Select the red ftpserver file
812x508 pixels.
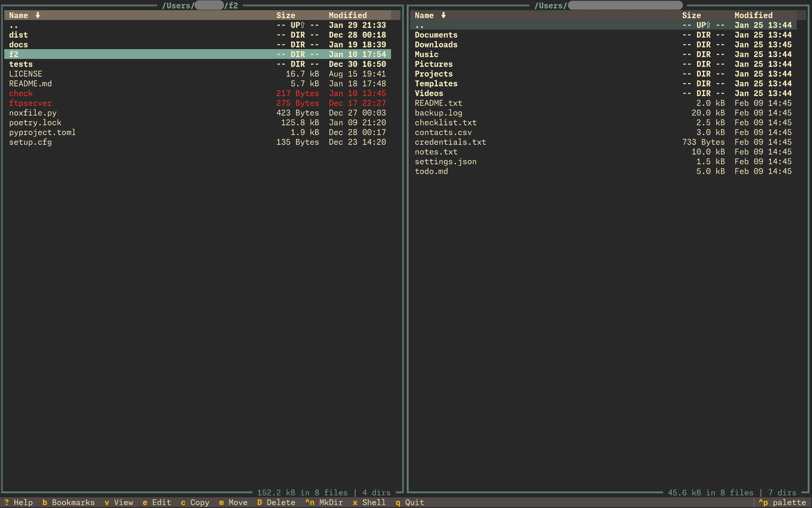pos(198,103)
